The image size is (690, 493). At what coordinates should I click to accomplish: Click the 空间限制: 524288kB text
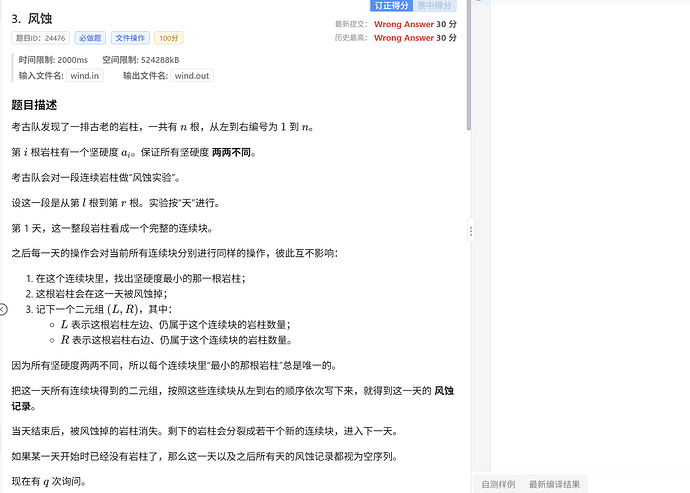point(141,60)
